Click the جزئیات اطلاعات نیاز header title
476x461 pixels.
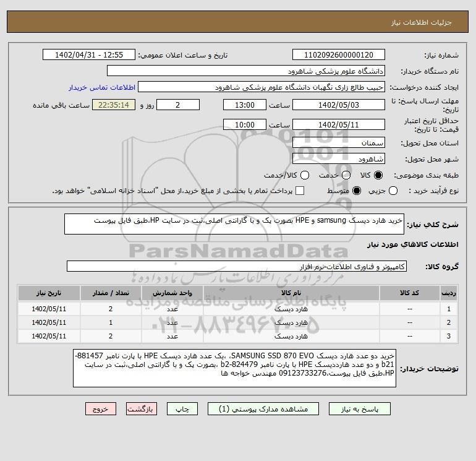(422, 22)
